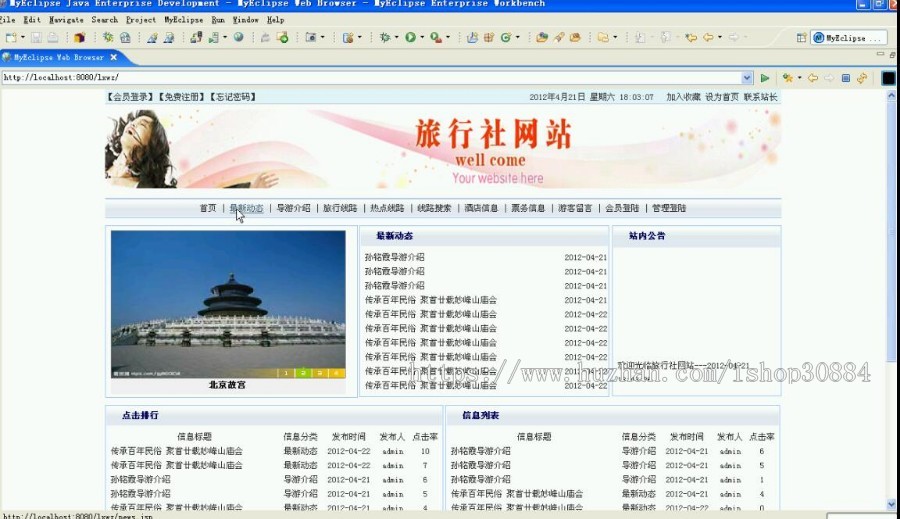Click the Save disk icon
The width and height of the screenshot is (900, 519).
click(x=36, y=38)
